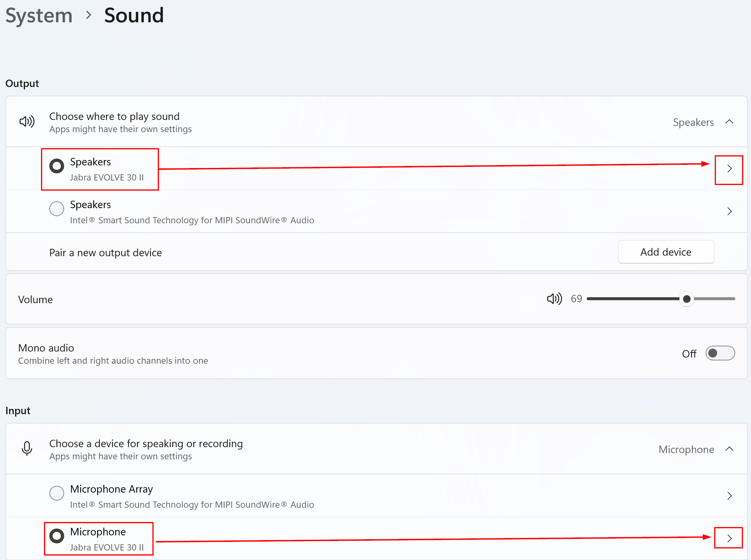Click the speaker icon beside Choose where to play sound
The width and height of the screenshot is (751, 560).
[x=27, y=121]
